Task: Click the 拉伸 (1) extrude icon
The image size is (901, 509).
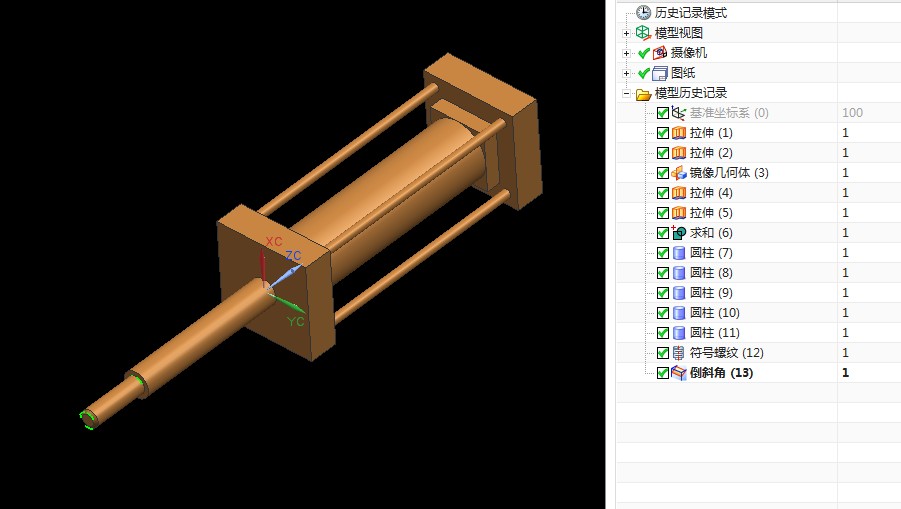Action: 679,133
